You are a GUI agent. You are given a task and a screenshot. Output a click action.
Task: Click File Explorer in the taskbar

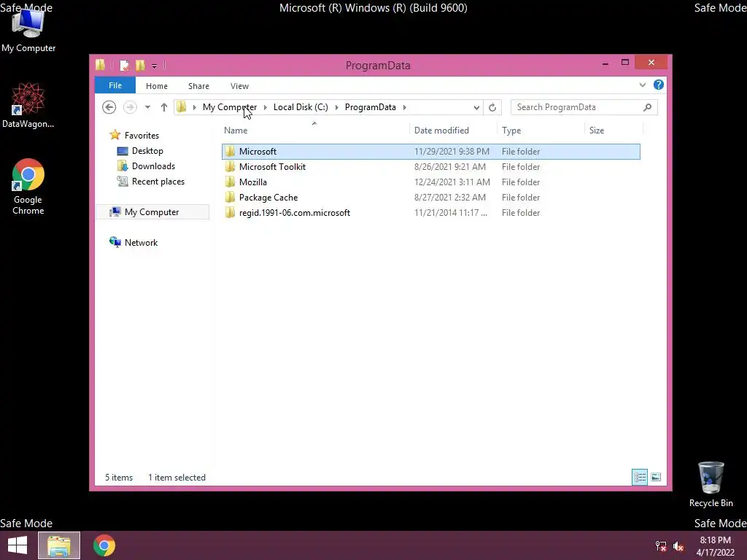pos(59,545)
